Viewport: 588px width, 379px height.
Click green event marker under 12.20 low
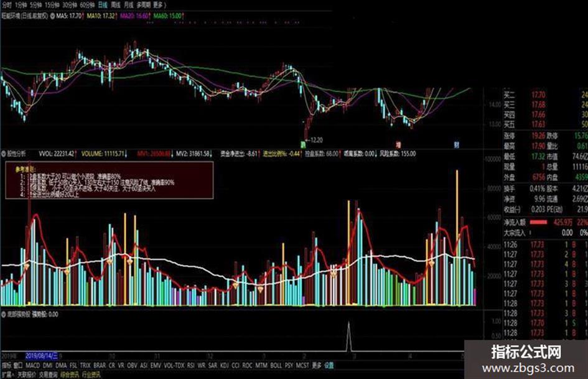[x=303, y=144]
